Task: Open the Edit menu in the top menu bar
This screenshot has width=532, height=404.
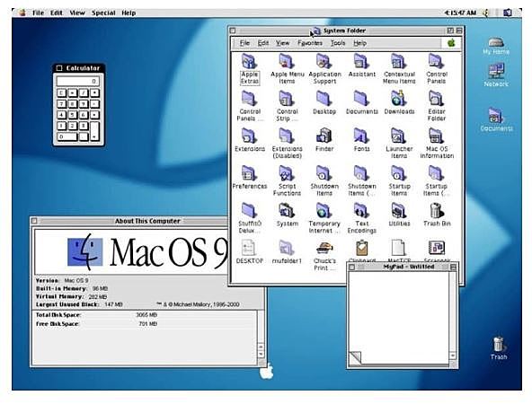Action: (x=57, y=13)
